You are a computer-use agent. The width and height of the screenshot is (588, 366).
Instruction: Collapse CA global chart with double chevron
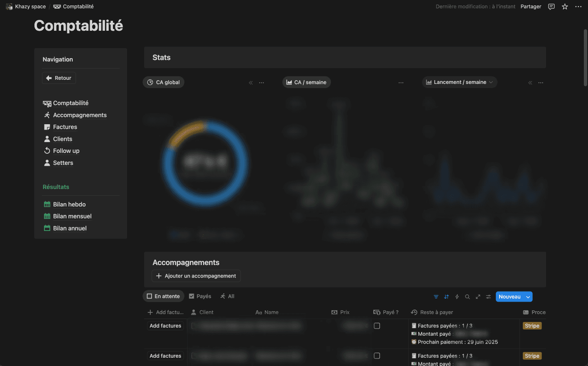coord(251,83)
